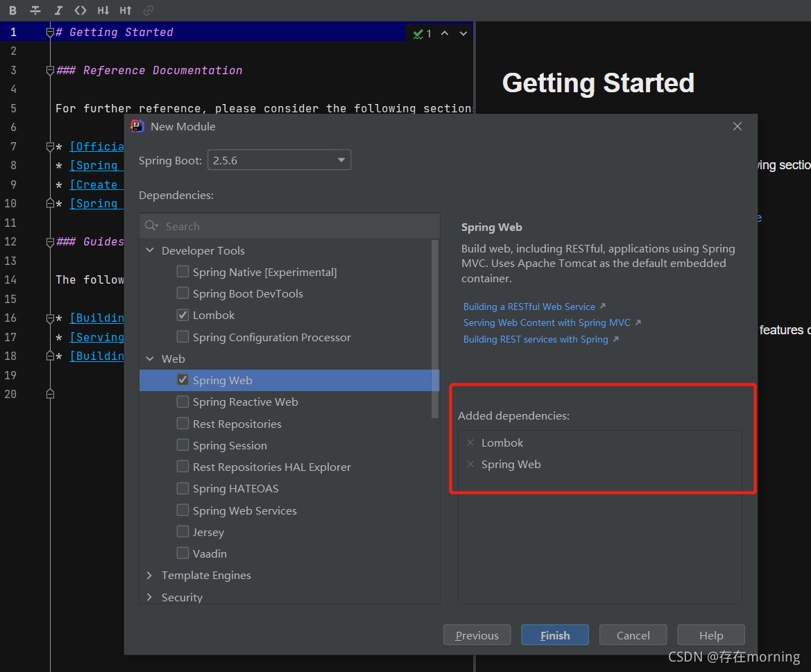Remove Spring Web from added dependencies
This screenshot has width=811, height=672.
point(470,464)
